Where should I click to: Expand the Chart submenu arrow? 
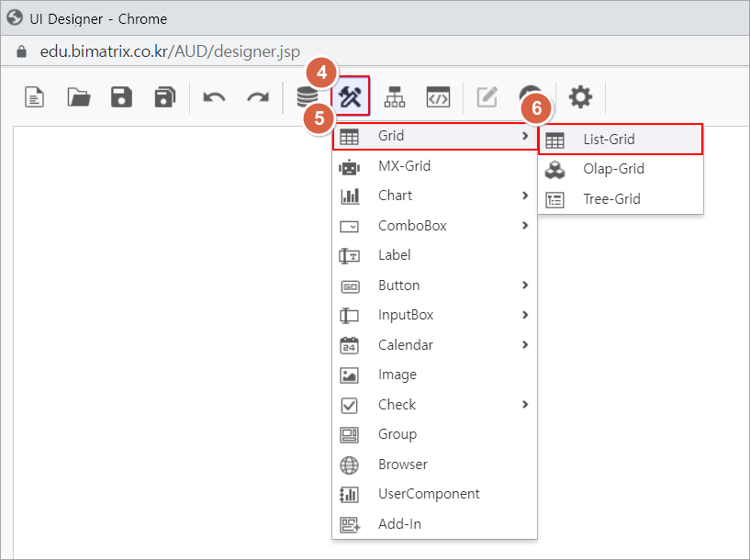(524, 196)
